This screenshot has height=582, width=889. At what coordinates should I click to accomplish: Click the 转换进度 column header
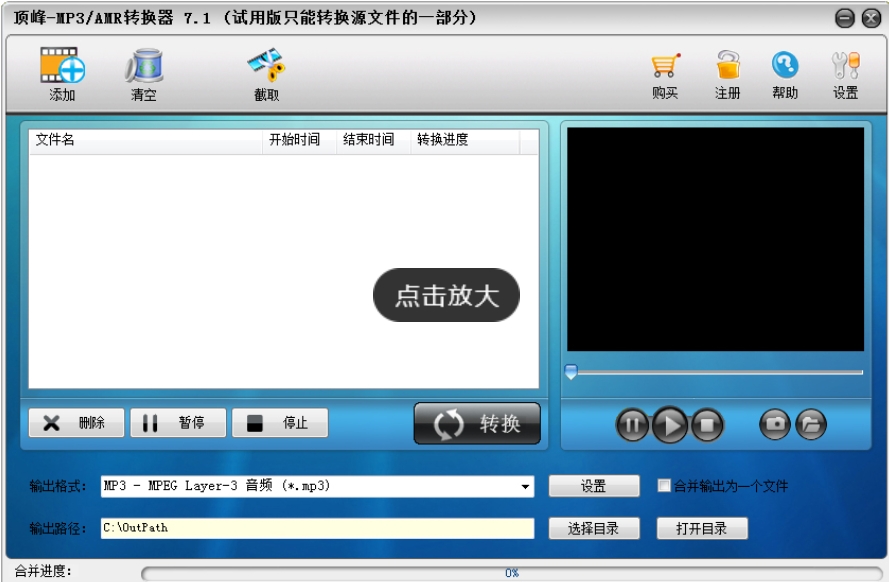[x=465, y=140]
